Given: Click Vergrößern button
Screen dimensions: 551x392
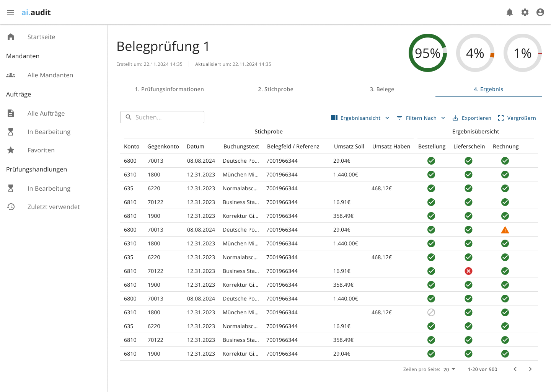Looking at the screenshot, I should click(517, 118).
